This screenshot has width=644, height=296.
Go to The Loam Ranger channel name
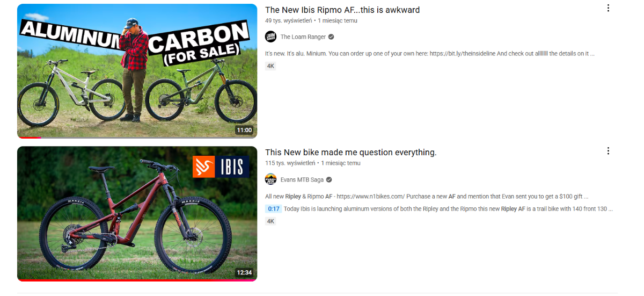coord(303,37)
